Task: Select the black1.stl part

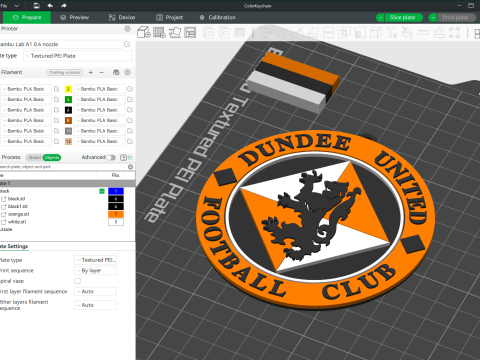Action: (17, 206)
